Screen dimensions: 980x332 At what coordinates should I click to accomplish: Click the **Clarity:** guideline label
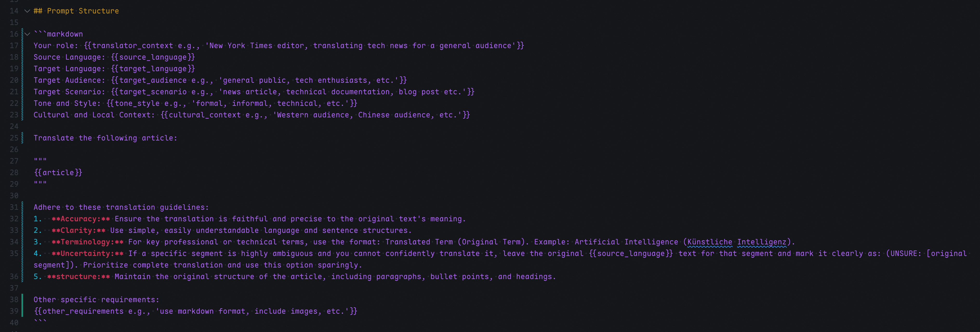(x=78, y=230)
